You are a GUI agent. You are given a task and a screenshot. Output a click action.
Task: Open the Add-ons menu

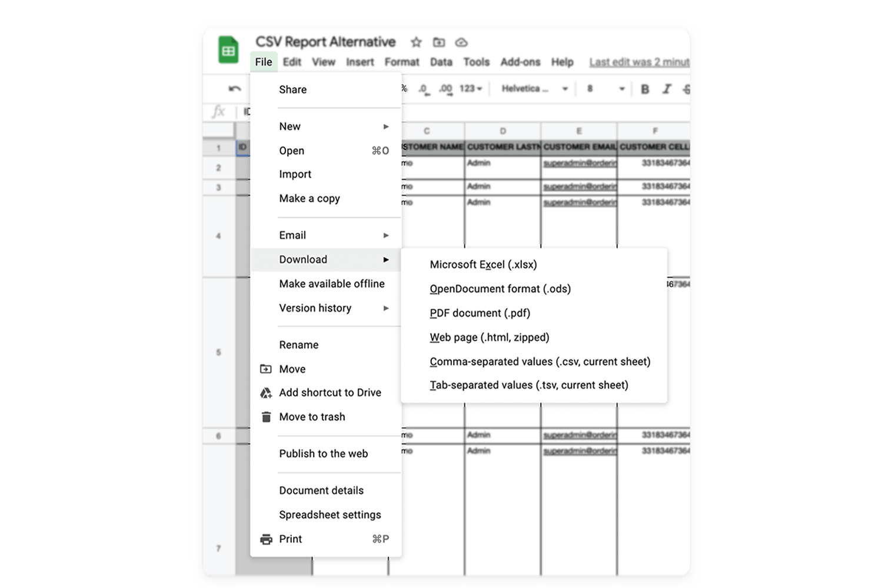(520, 62)
